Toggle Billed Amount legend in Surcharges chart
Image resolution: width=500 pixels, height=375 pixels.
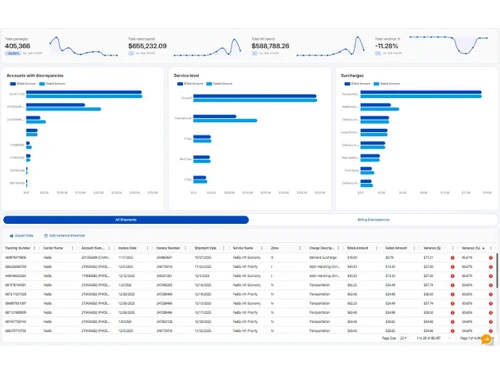(357, 84)
